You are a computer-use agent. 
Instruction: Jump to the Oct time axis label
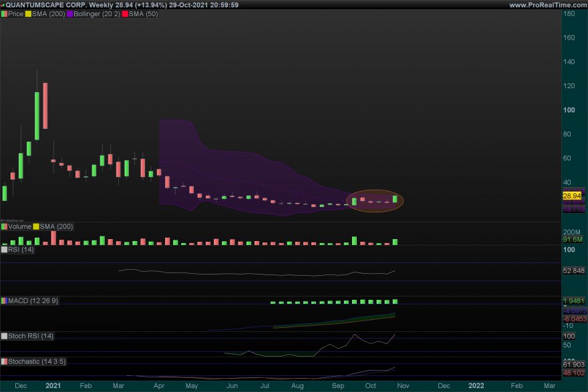(x=370, y=385)
